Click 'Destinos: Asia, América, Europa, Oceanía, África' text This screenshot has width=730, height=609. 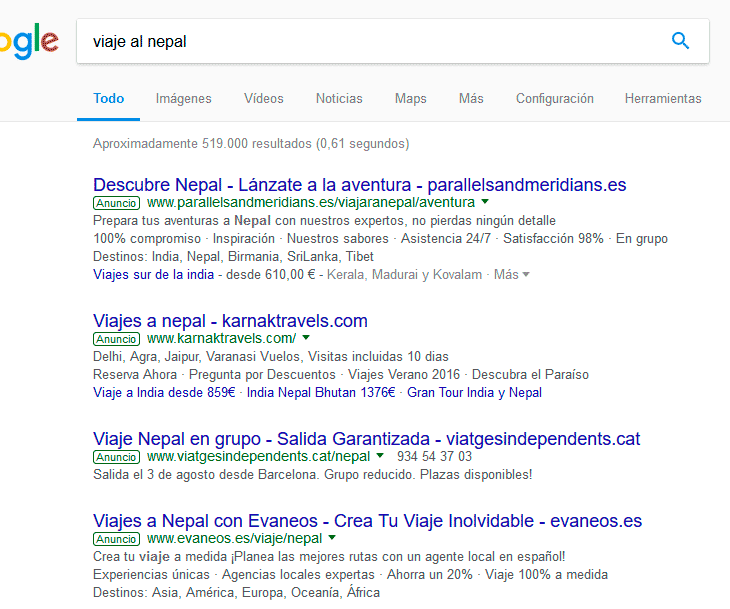coord(237,593)
